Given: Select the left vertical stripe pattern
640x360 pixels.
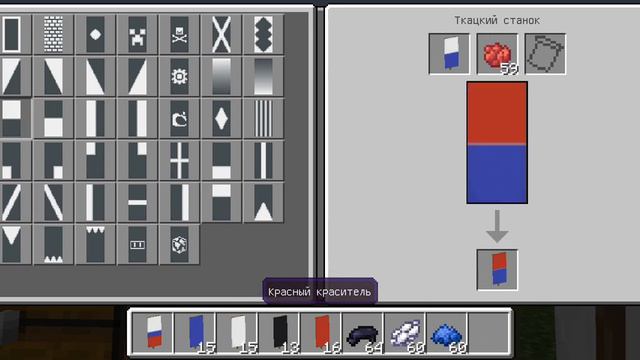Looking at the screenshot, I should pos(96,202).
